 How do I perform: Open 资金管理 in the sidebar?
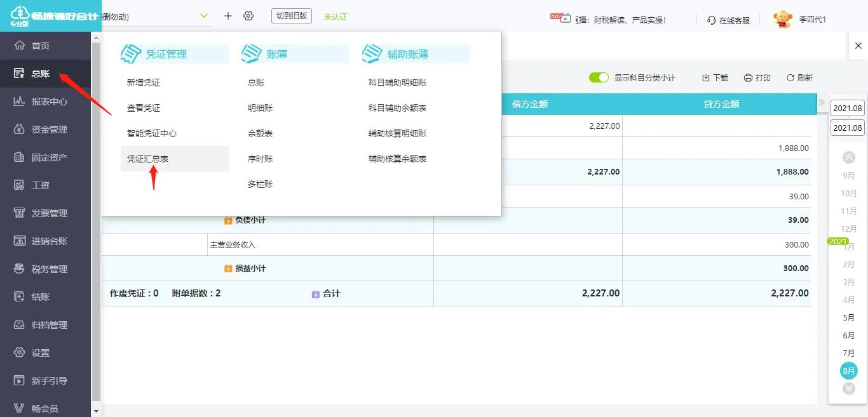click(46, 129)
